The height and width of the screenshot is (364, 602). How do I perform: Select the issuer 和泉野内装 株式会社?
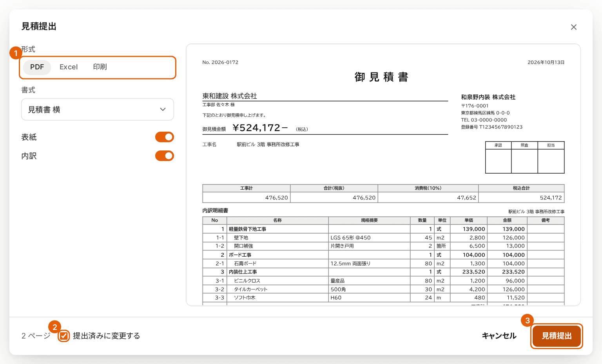point(488,97)
